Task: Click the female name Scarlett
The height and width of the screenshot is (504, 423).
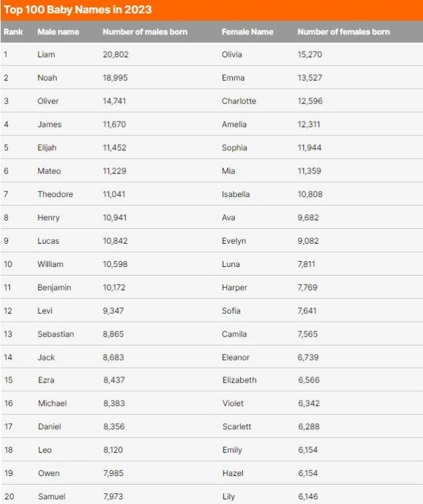Action: [237, 427]
